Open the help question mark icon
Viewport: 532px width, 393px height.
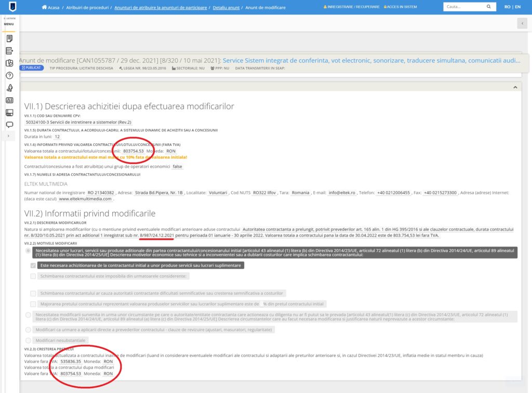point(9,76)
